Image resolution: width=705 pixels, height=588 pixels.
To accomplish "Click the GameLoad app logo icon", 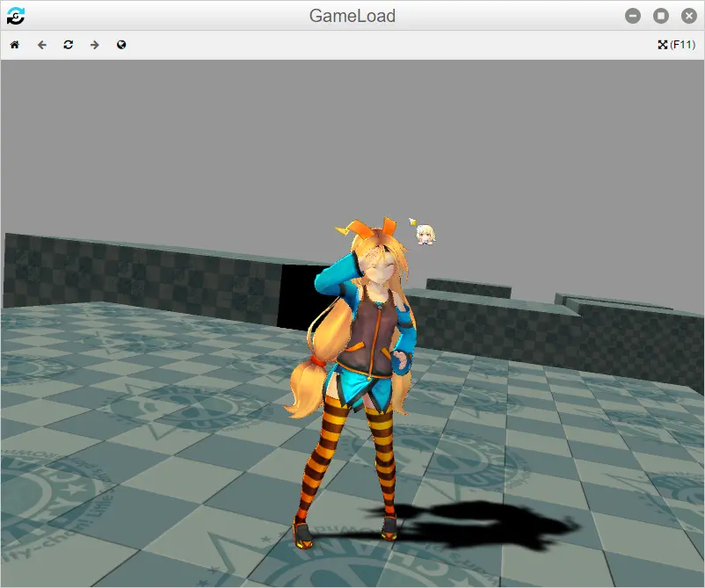I will coord(16,16).
